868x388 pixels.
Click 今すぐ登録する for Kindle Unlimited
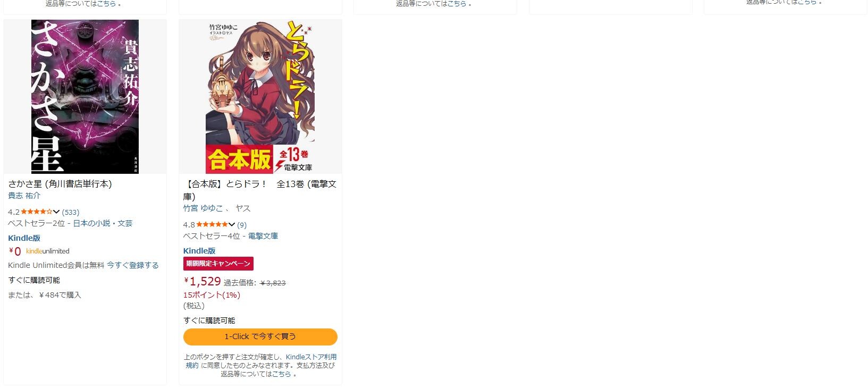[x=133, y=265]
